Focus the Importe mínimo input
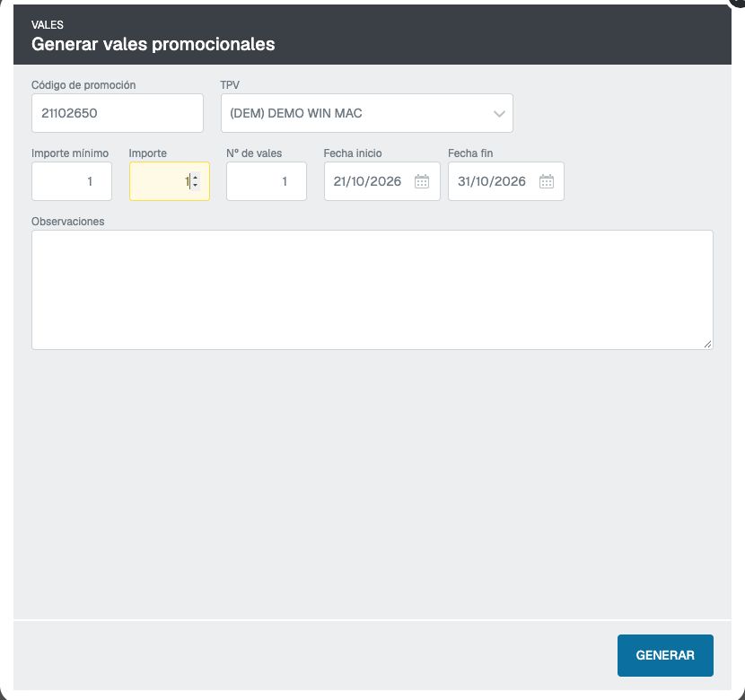 (x=72, y=181)
